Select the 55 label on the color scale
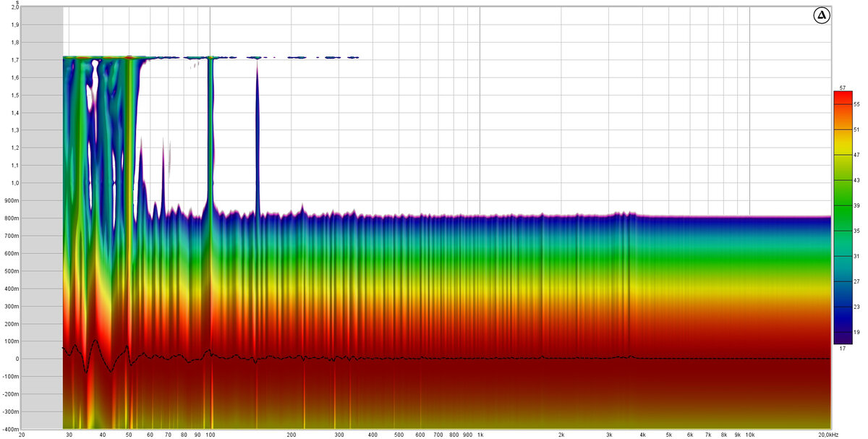This screenshot has height=439, width=868. (x=855, y=104)
